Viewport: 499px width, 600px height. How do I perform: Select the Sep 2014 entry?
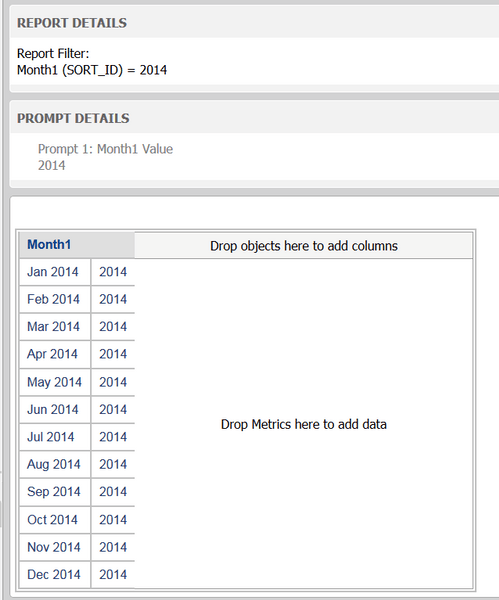point(54,492)
